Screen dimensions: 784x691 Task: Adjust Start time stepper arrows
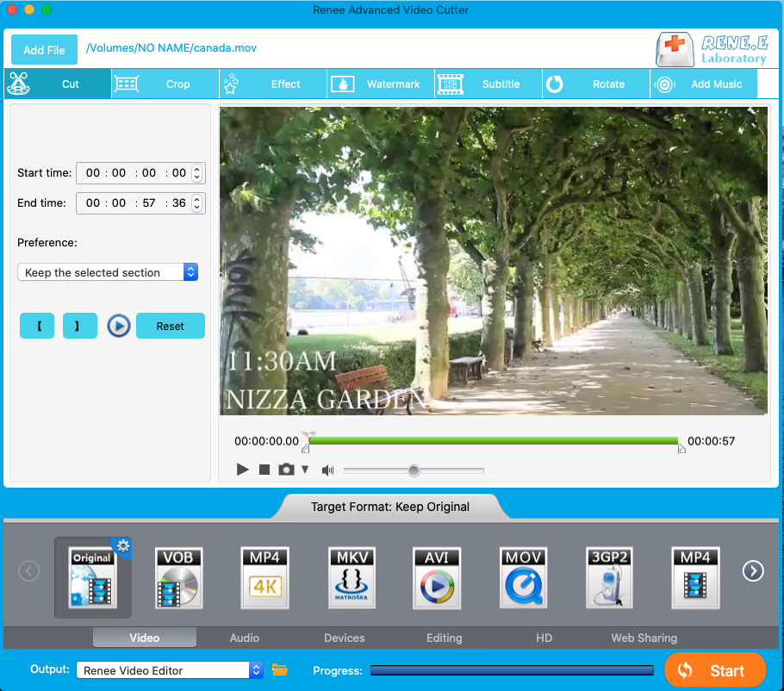(x=197, y=173)
